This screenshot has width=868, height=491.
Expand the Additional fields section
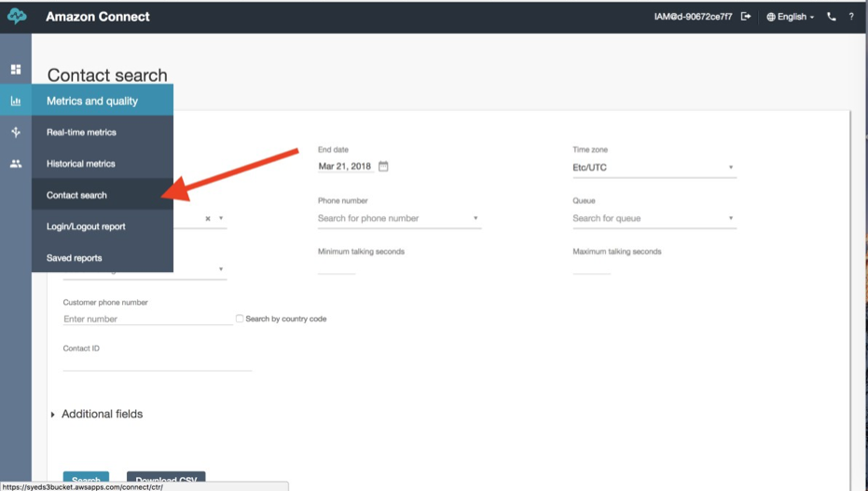point(97,414)
